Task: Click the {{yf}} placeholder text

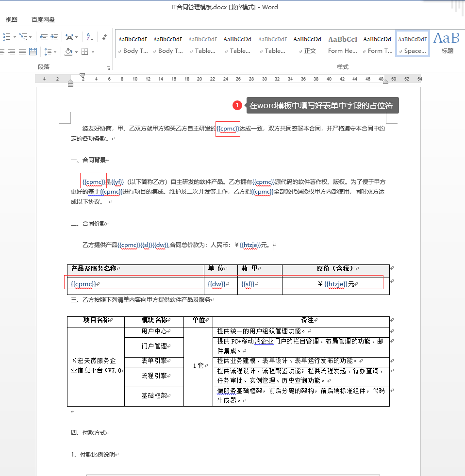Action: [117, 182]
